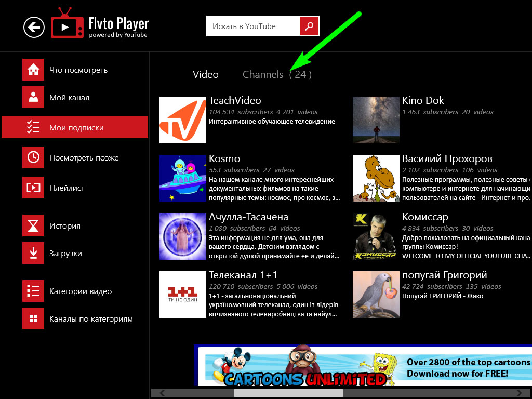Open Плейлист in the sidebar
The image size is (532, 399).
pyautogui.click(x=67, y=188)
